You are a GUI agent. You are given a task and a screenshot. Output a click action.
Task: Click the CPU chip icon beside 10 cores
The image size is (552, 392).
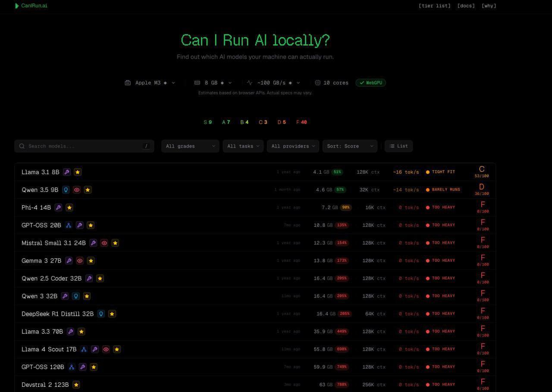click(x=318, y=82)
